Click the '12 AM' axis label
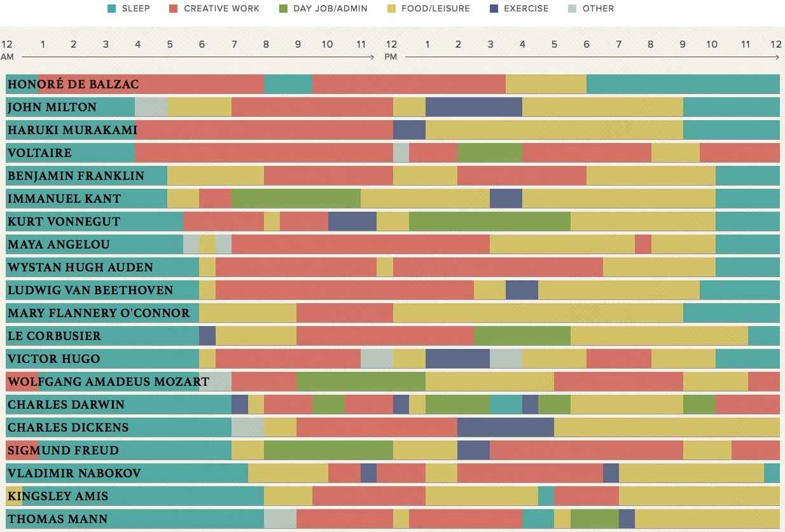The image size is (785, 532). (7, 50)
